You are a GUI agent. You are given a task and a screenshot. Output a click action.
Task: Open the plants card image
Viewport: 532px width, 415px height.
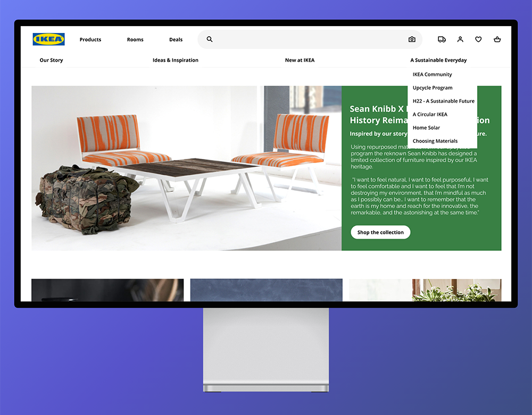tap(425, 290)
